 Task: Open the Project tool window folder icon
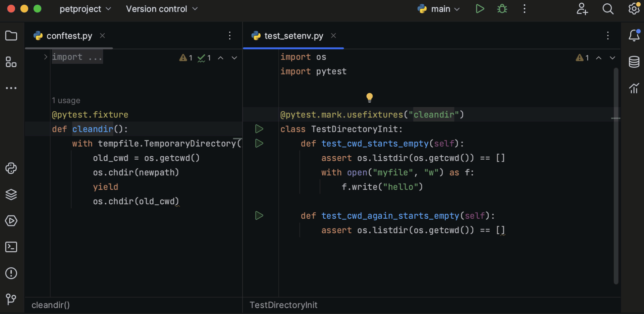[x=11, y=36]
